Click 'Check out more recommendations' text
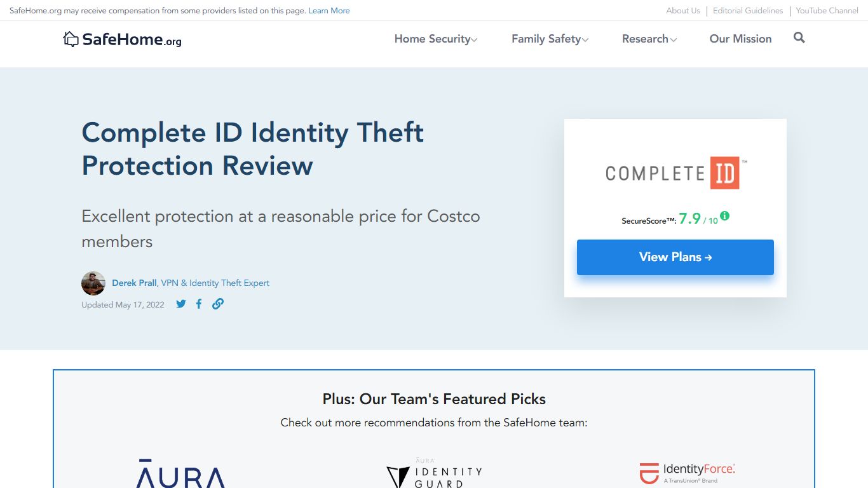868x488 pixels. [x=434, y=423]
